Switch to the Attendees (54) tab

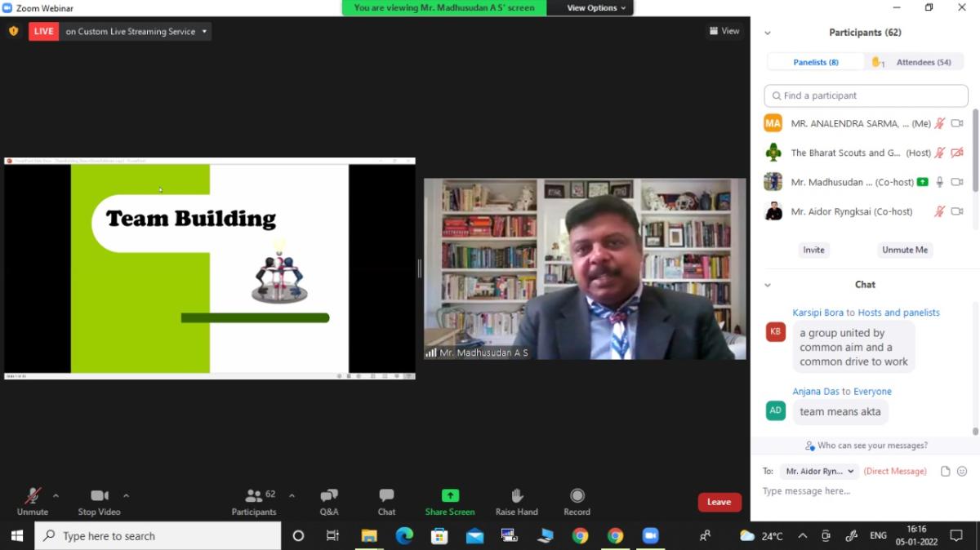click(915, 62)
